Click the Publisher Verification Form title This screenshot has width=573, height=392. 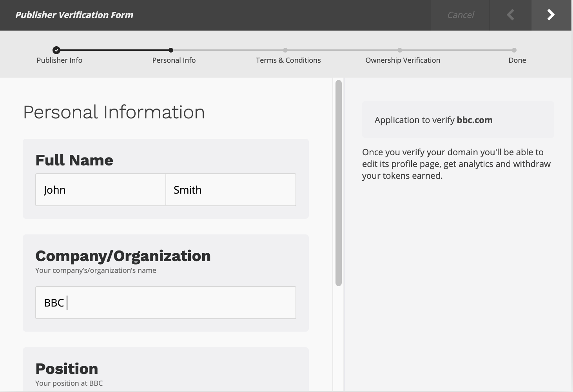tap(74, 15)
